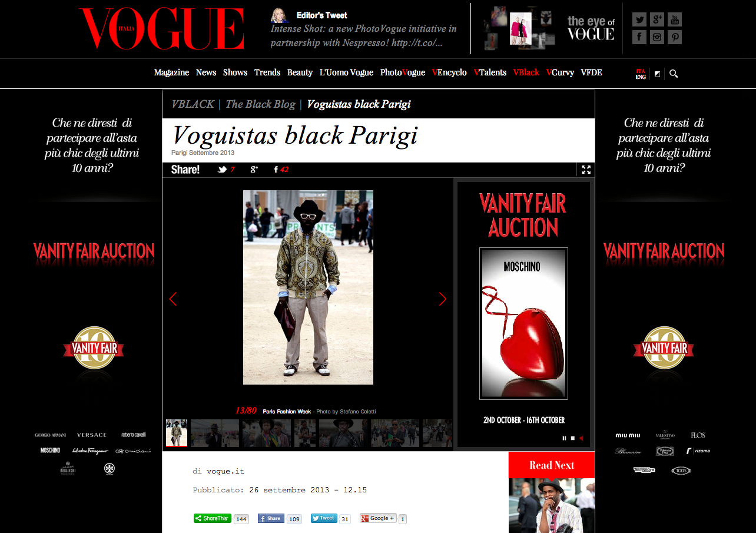Screen dimensions: 756x533
Task: Toggle sound on the Moschino ad
Action: (x=581, y=438)
